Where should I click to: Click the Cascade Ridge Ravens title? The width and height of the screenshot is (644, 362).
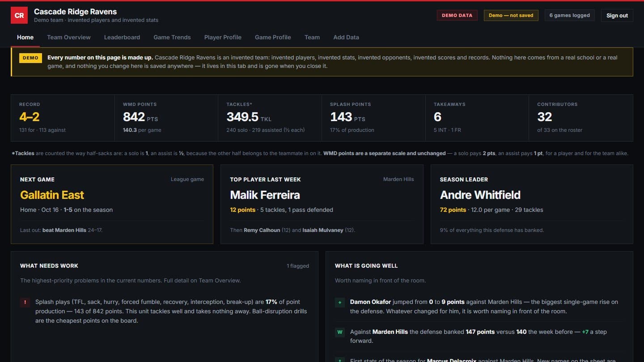click(75, 12)
